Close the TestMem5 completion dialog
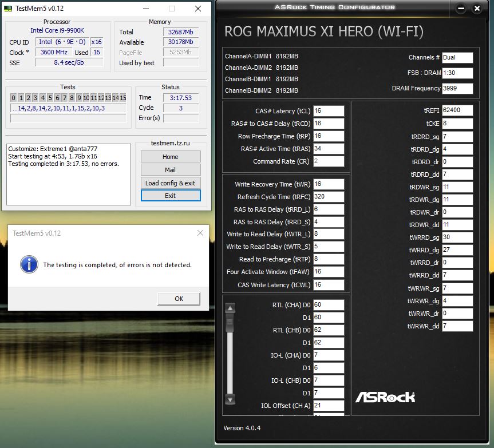The image size is (494, 448). [200, 233]
